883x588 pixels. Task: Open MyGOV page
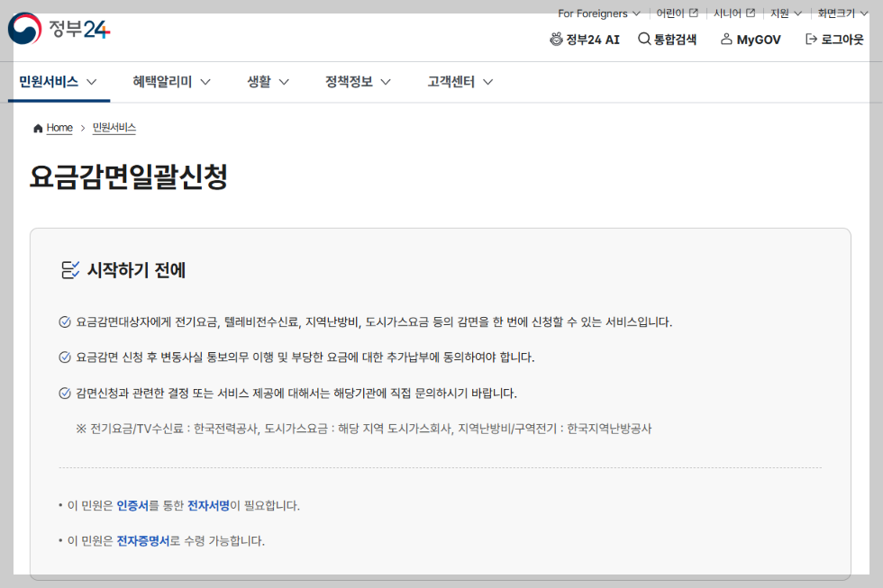(759, 40)
